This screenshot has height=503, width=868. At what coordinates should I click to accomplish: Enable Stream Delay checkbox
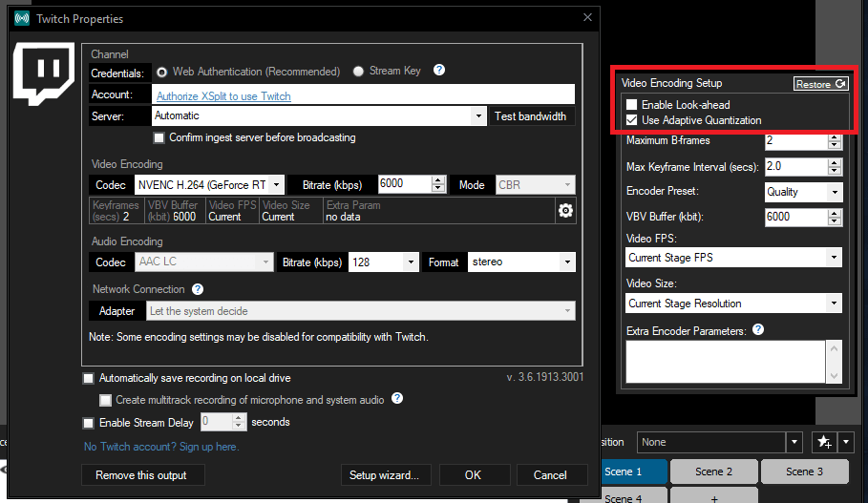(x=88, y=424)
